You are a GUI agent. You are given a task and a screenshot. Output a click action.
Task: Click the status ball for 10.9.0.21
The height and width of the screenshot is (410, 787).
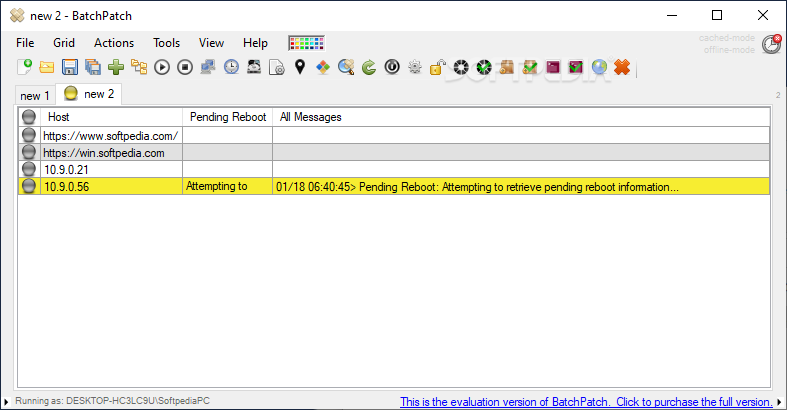click(x=29, y=169)
